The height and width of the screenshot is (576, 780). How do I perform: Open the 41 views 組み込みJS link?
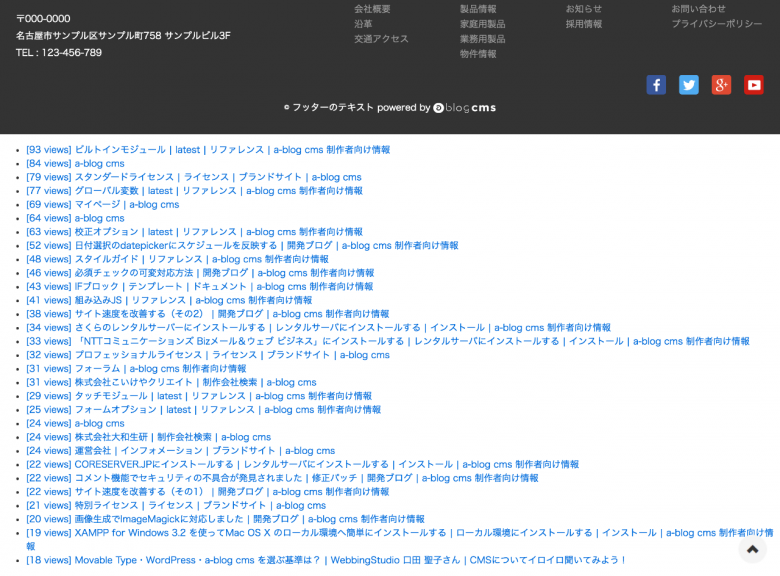169,300
